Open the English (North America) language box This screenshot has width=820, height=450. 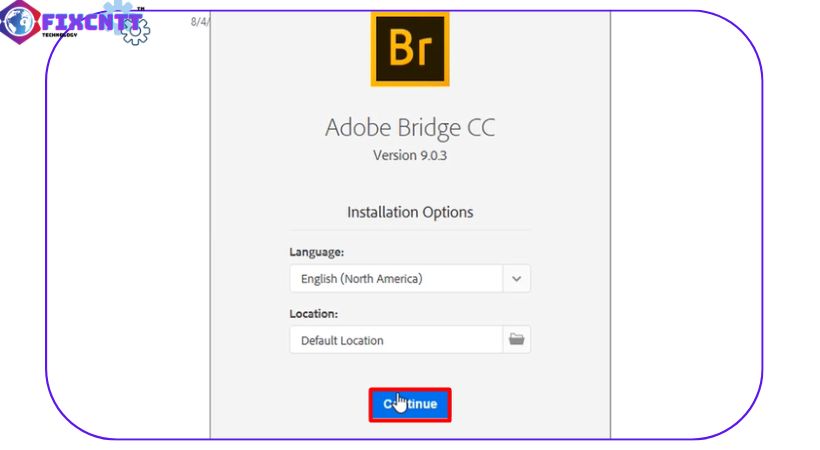[x=396, y=278]
